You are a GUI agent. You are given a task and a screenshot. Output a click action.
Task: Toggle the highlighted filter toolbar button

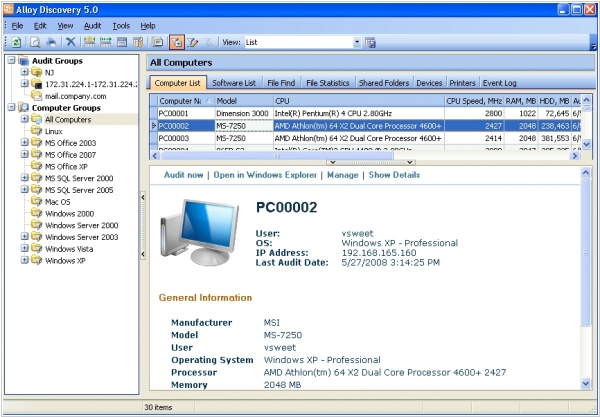pyautogui.click(x=177, y=42)
